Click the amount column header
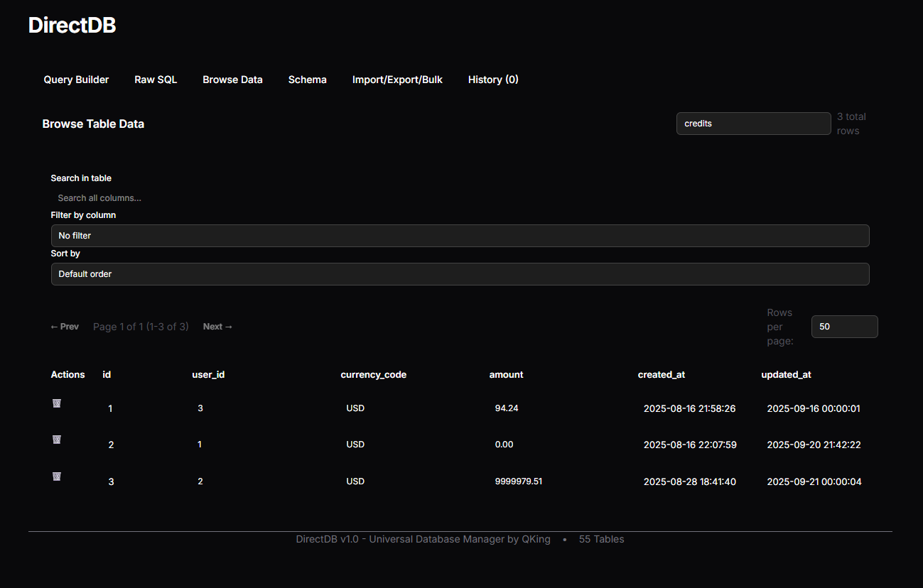 coord(506,374)
